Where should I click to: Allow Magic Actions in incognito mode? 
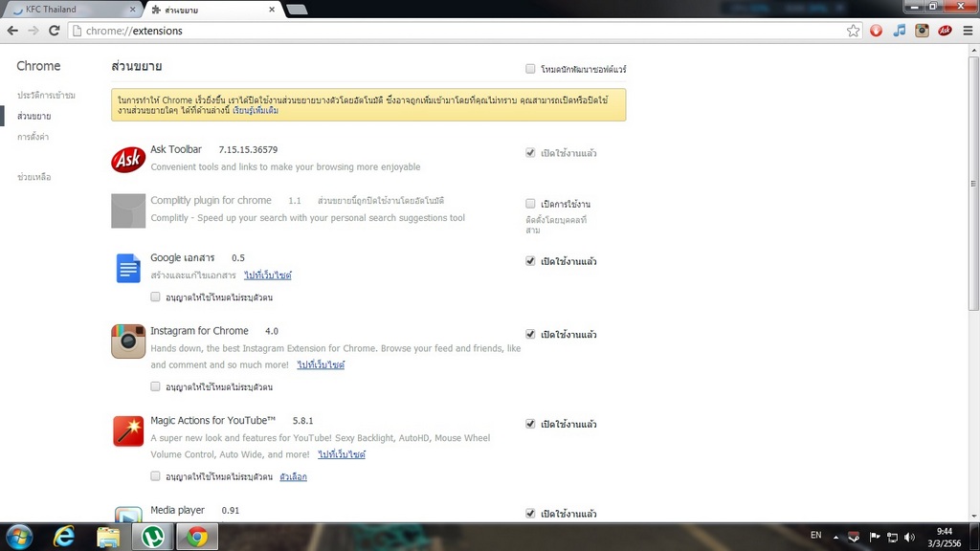coord(155,476)
